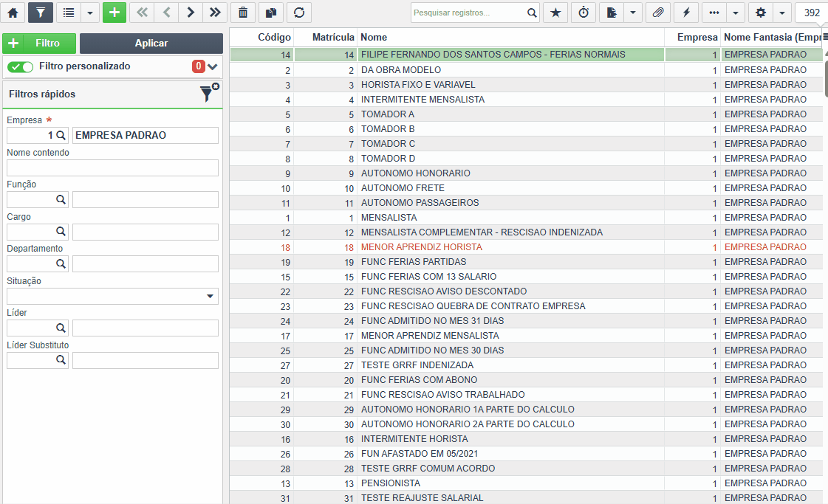Delete record with trash icon
828x504 pixels.
[243, 13]
